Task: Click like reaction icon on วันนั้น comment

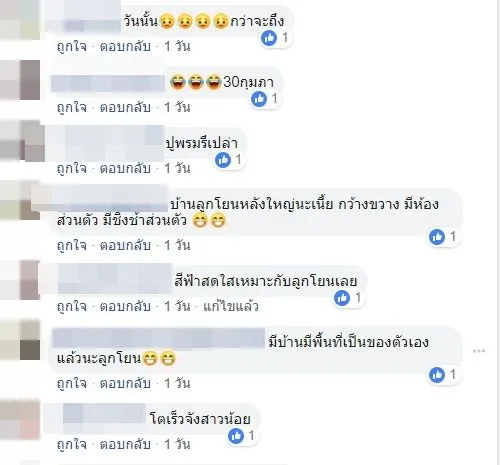Action: 269,38
